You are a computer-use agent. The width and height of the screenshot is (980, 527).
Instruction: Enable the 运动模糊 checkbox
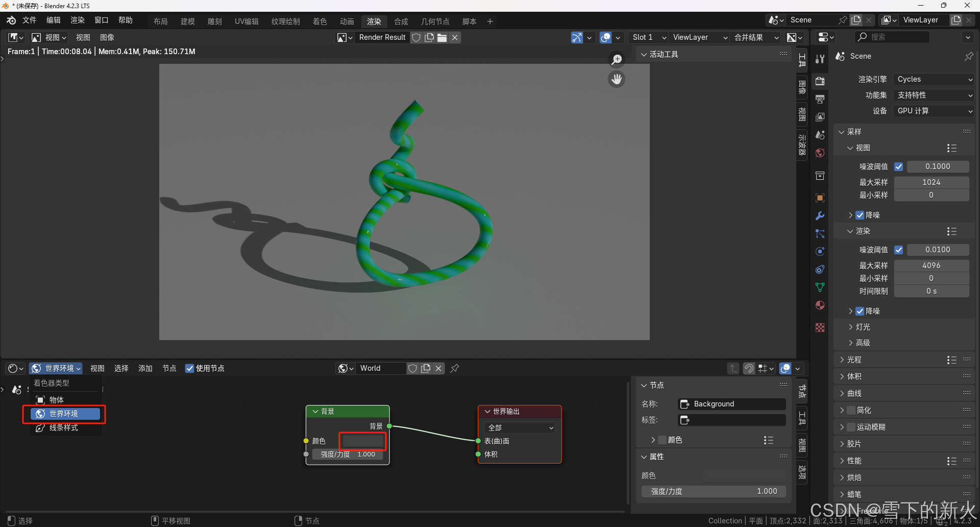coord(851,427)
